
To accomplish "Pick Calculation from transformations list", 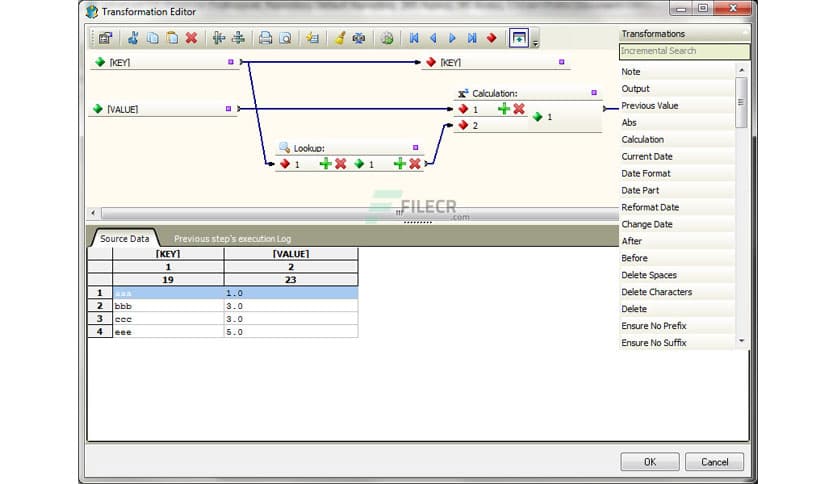I will [x=677, y=140].
